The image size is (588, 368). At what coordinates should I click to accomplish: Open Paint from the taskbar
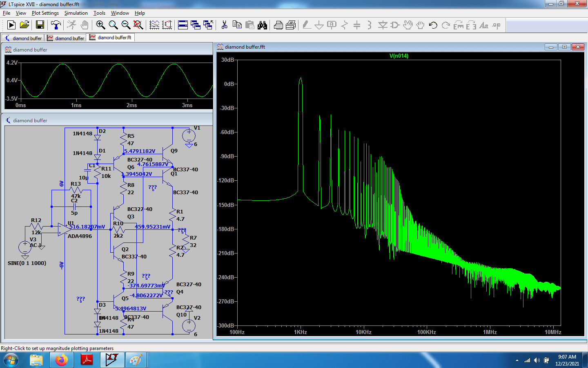click(136, 360)
